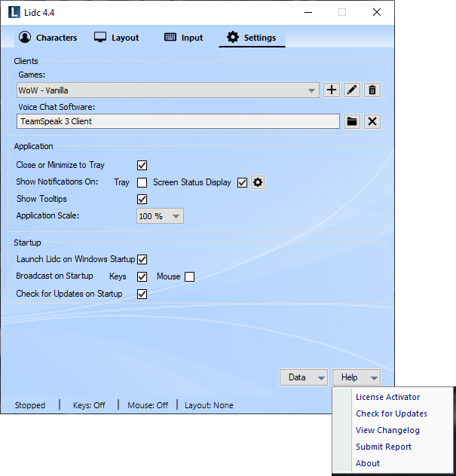Open the Data dropdown button
Image resolution: width=456 pixels, height=476 pixels.
coord(304,377)
